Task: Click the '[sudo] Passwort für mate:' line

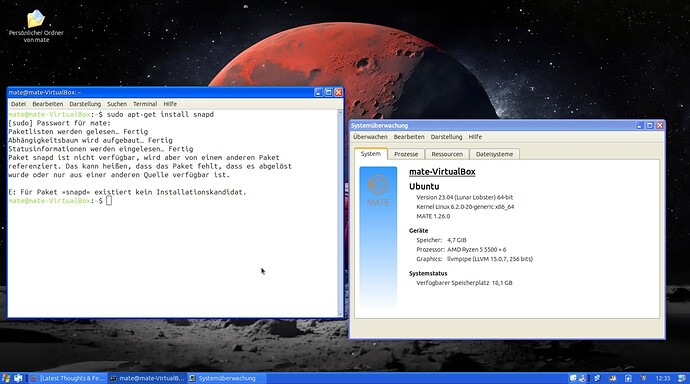Action: tap(59, 123)
